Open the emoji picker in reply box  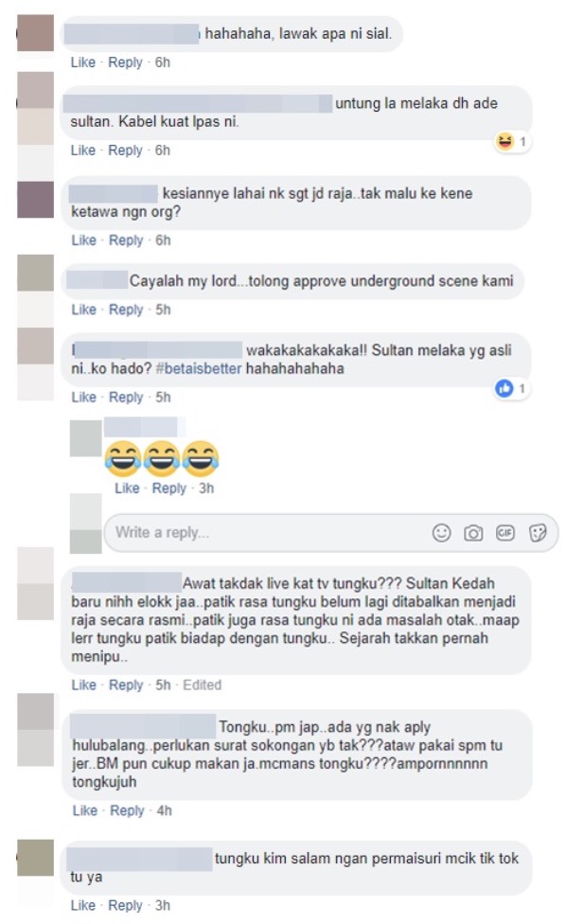click(441, 533)
